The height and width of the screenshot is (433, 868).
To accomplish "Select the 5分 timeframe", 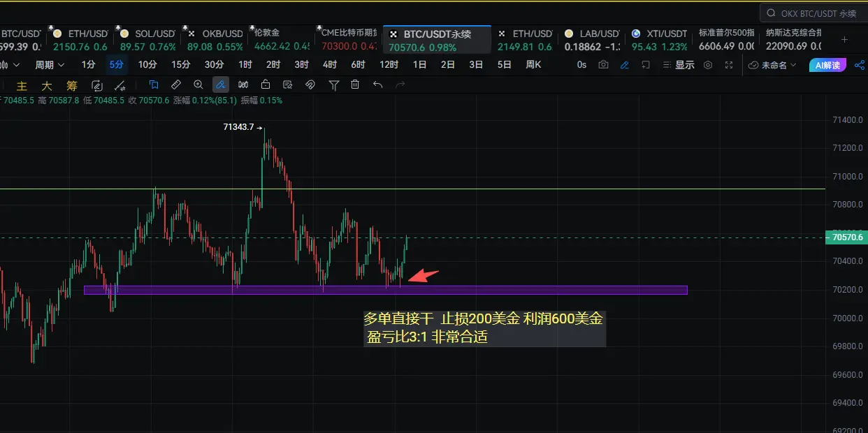I will coord(117,65).
